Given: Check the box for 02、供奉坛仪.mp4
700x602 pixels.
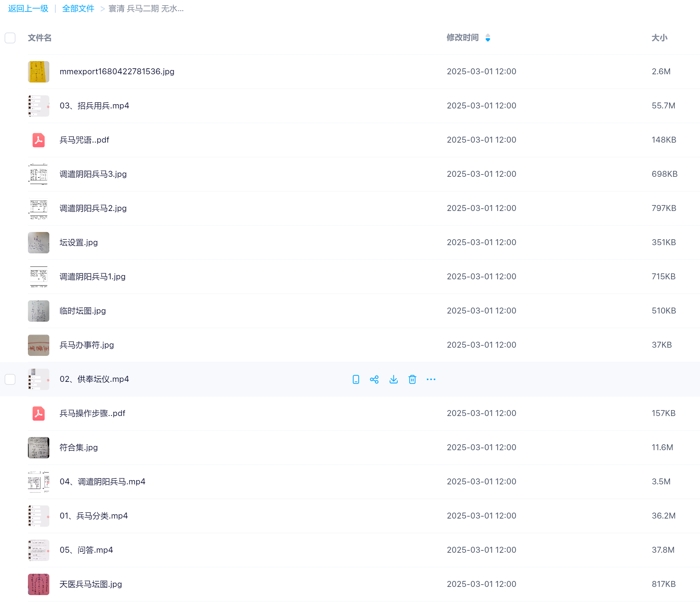Looking at the screenshot, I should (x=10, y=380).
